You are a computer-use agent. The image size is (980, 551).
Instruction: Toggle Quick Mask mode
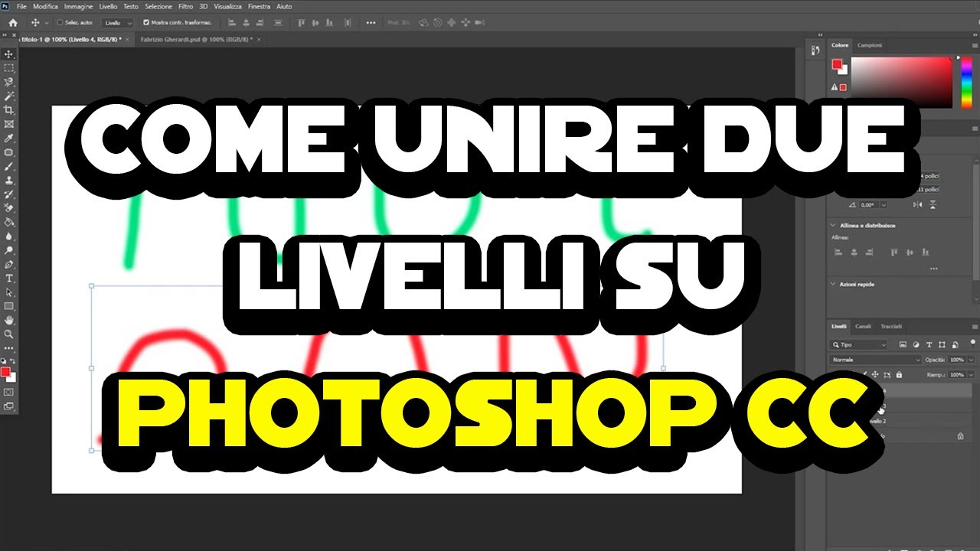tap(9, 392)
